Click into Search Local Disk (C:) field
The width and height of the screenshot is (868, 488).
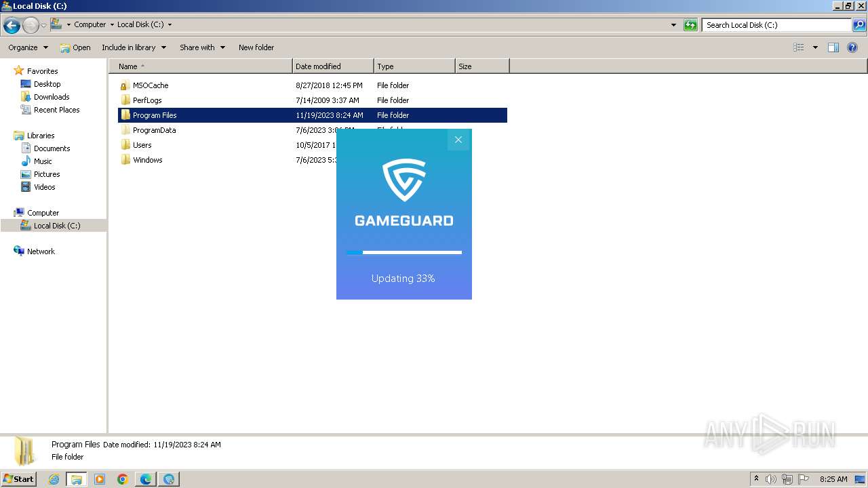point(776,25)
